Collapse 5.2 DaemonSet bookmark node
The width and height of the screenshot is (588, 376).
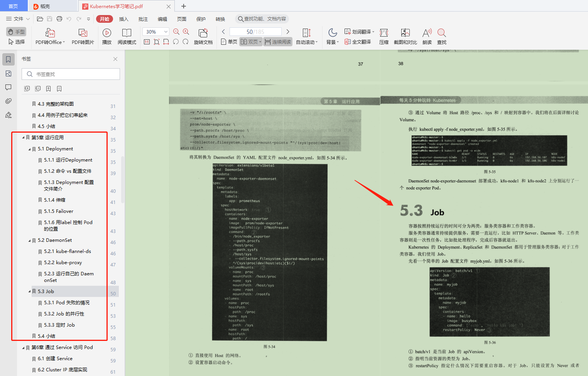(x=29, y=240)
